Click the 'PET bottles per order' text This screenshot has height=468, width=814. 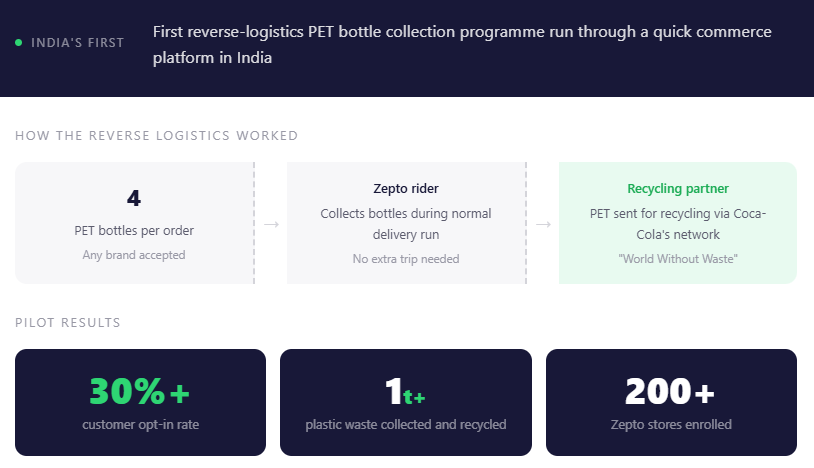pos(134,231)
